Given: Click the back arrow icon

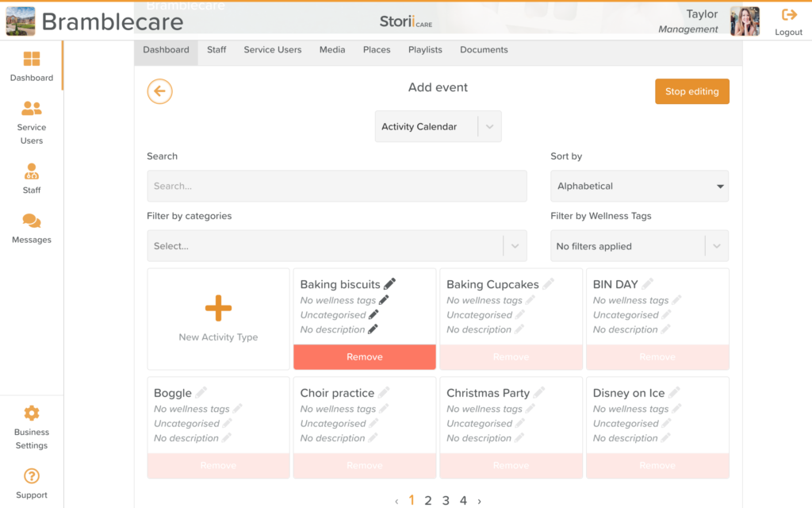Looking at the screenshot, I should [x=159, y=91].
